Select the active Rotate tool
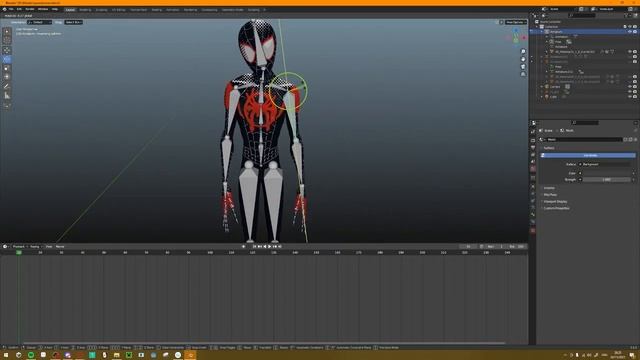640x360 pixels. coord(7,59)
